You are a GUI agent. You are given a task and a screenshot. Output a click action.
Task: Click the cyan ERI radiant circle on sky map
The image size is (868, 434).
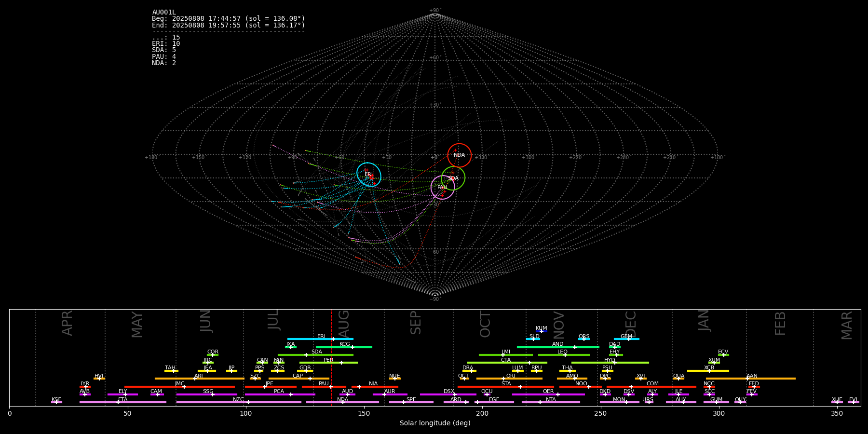click(369, 175)
